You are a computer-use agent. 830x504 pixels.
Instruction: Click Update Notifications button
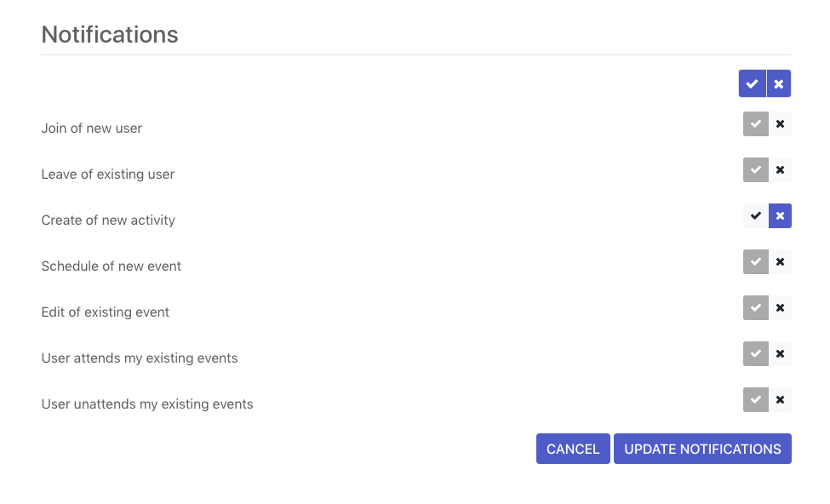(x=702, y=449)
